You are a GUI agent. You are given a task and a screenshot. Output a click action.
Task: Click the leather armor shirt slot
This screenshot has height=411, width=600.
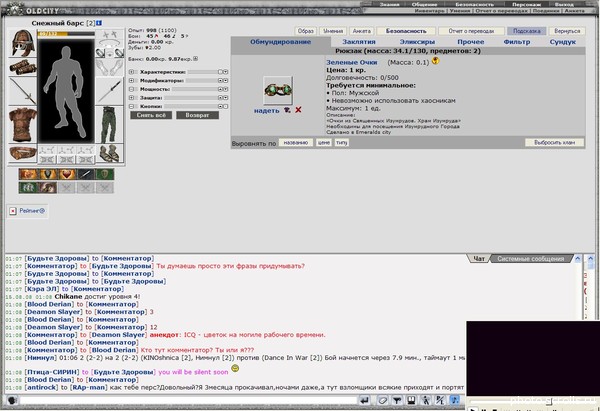[x=23, y=124]
